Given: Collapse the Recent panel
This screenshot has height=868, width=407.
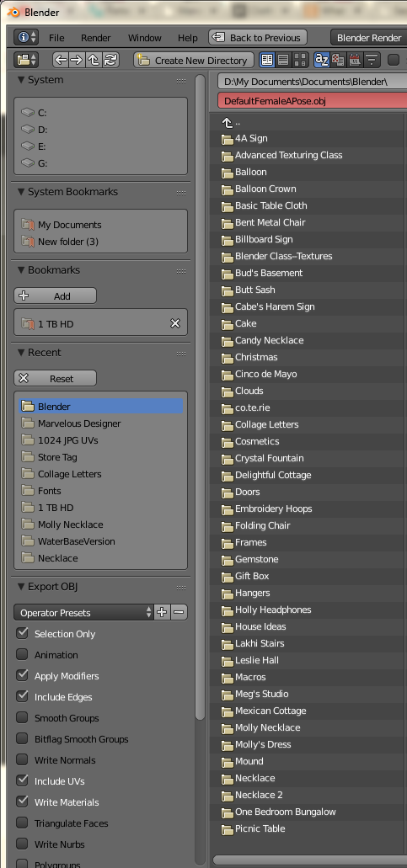Looking at the screenshot, I should pyautogui.click(x=22, y=353).
